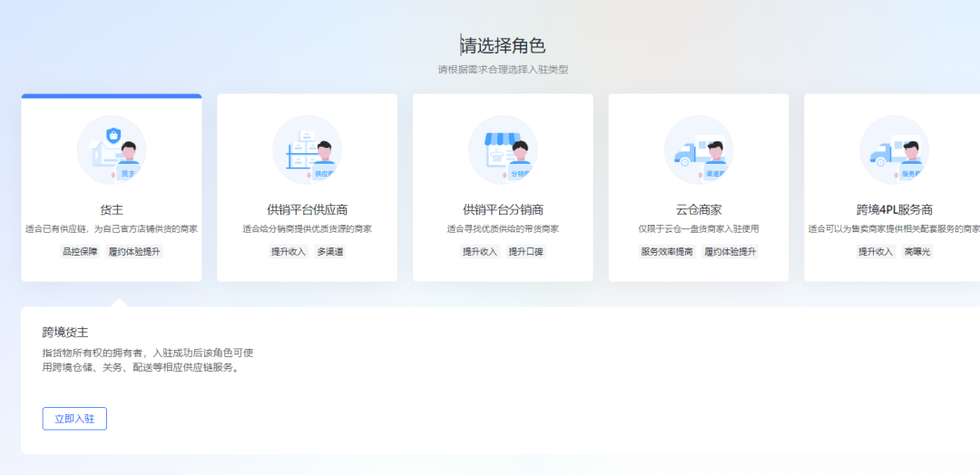Screen dimensions: 980x475
Task: Choose the 供销平台分销商 role card title
Action: [503, 209]
